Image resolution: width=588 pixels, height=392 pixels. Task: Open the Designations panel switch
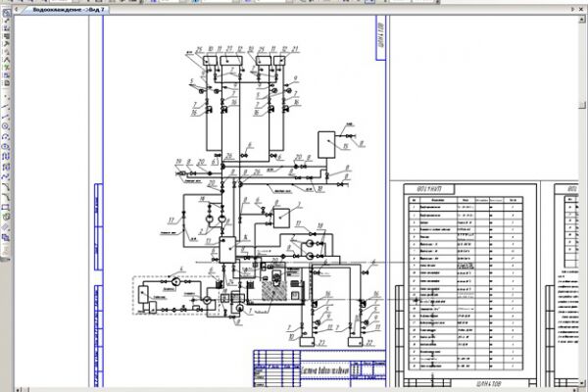[x=7, y=28]
